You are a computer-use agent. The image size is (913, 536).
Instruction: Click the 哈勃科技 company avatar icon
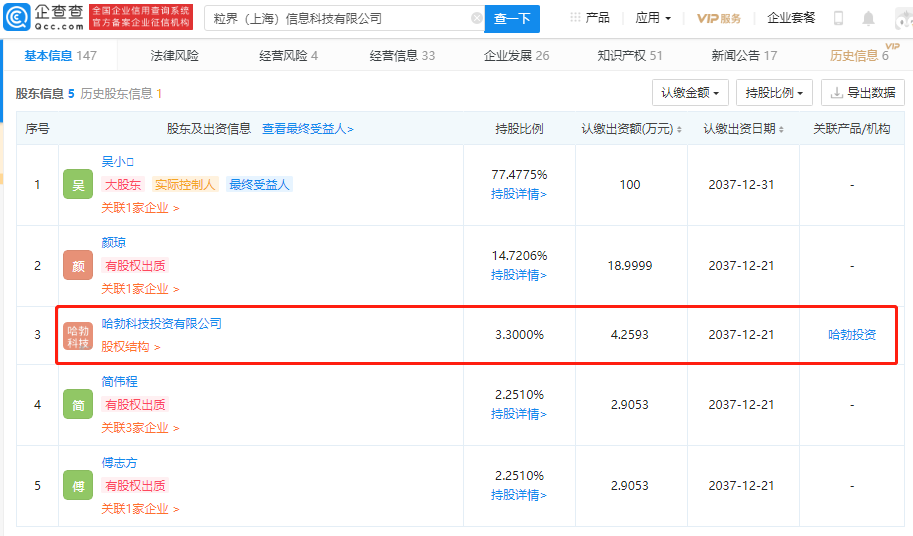click(78, 335)
